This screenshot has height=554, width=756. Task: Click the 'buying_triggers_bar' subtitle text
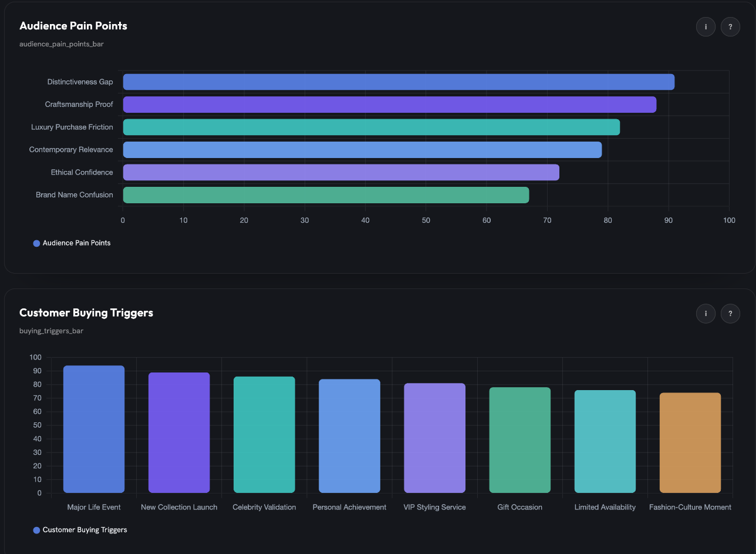pos(52,331)
